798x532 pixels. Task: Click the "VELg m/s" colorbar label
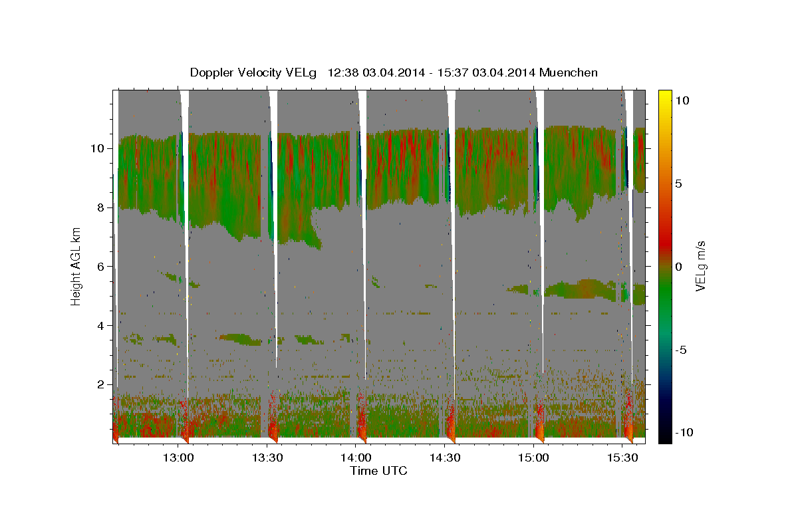click(x=700, y=266)
